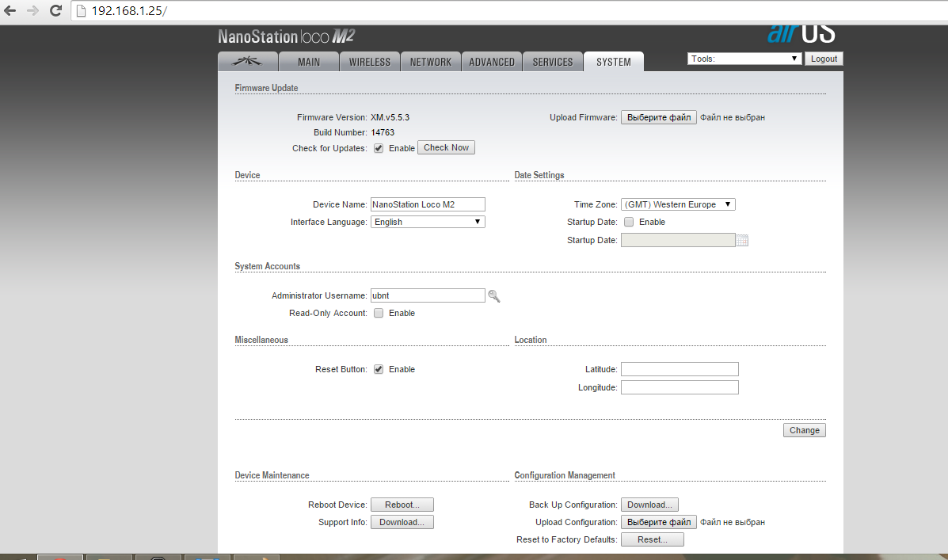Edit the Administrator Username field

[x=428, y=295]
